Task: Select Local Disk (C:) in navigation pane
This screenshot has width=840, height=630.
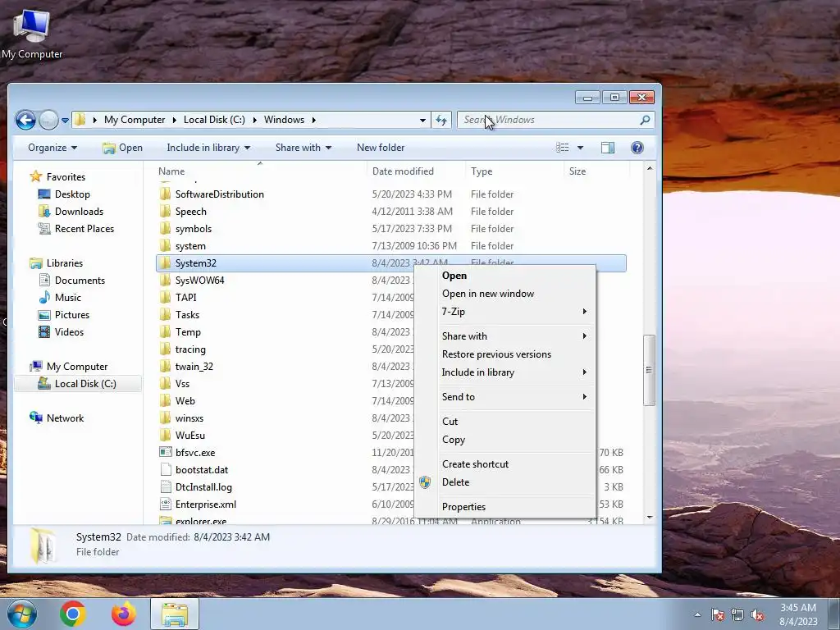Action: 76,384
